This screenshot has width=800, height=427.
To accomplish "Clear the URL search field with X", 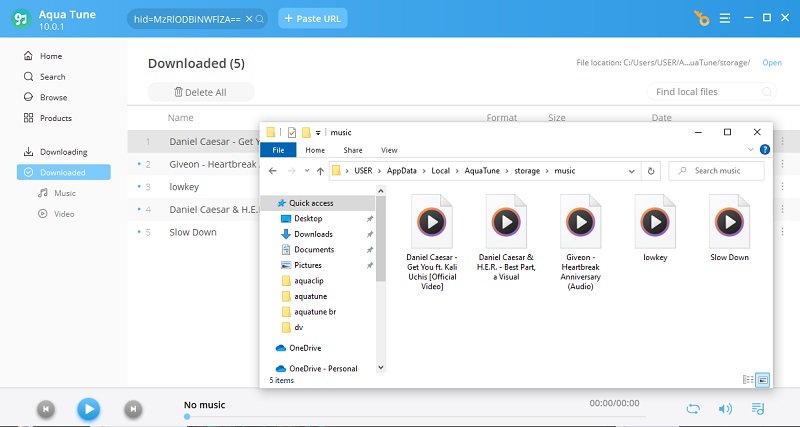I will coord(248,19).
